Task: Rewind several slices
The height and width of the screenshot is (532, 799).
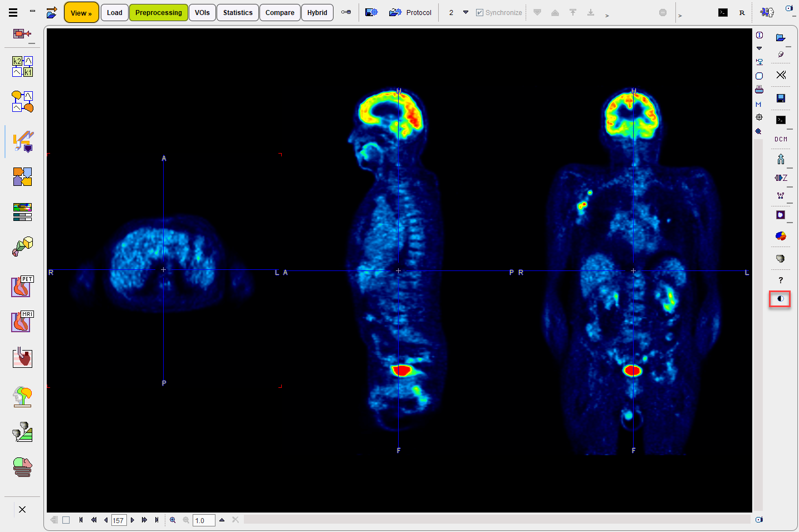Action: point(94,520)
